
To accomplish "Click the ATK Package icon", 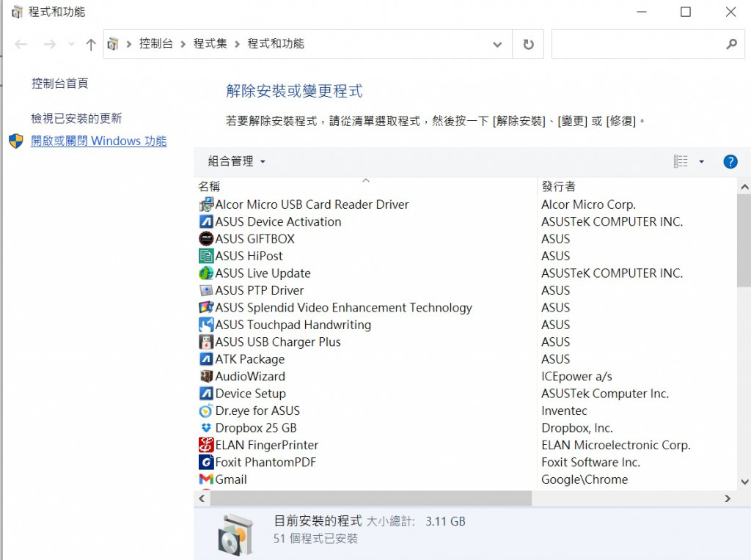I will (x=206, y=359).
